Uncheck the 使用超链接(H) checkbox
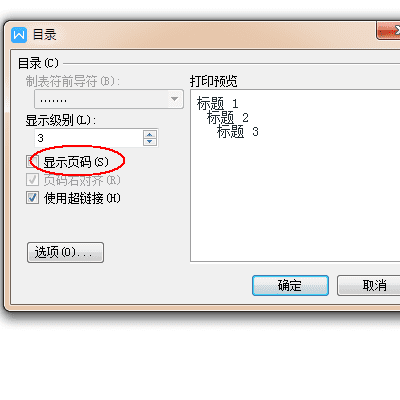Viewport: 400px width, 400px height. [x=33, y=198]
